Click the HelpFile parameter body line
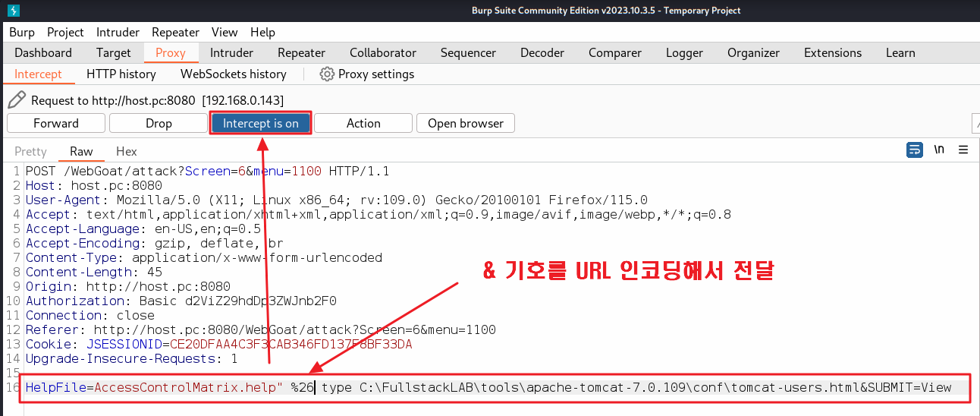This screenshot has width=980, height=416. tap(488, 387)
